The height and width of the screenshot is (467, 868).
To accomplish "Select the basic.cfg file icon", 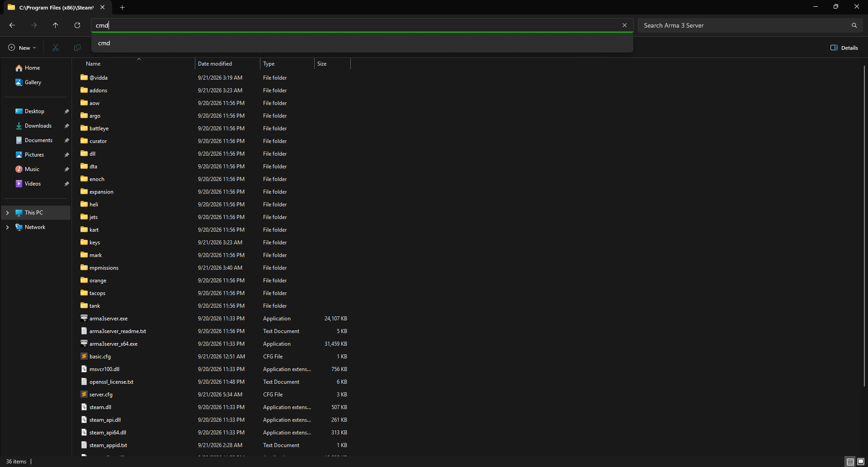I will 84,356.
